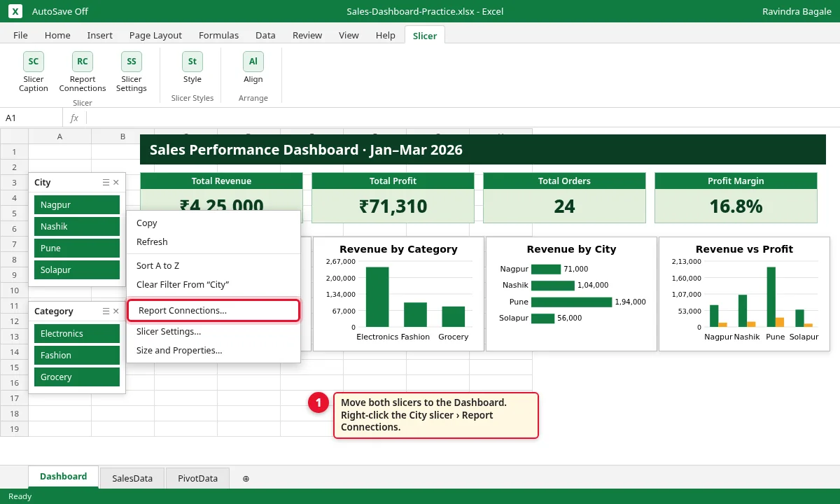Image resolution: width=840 pixels, height=504 pixels.
Task: Click the Name Box showing A1
Action: [31, 118]
